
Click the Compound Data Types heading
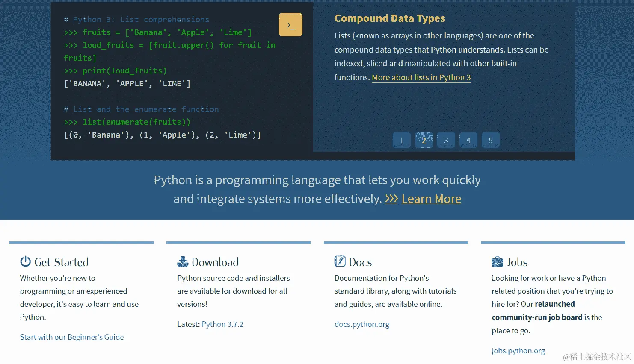click(x=390, y=18)
